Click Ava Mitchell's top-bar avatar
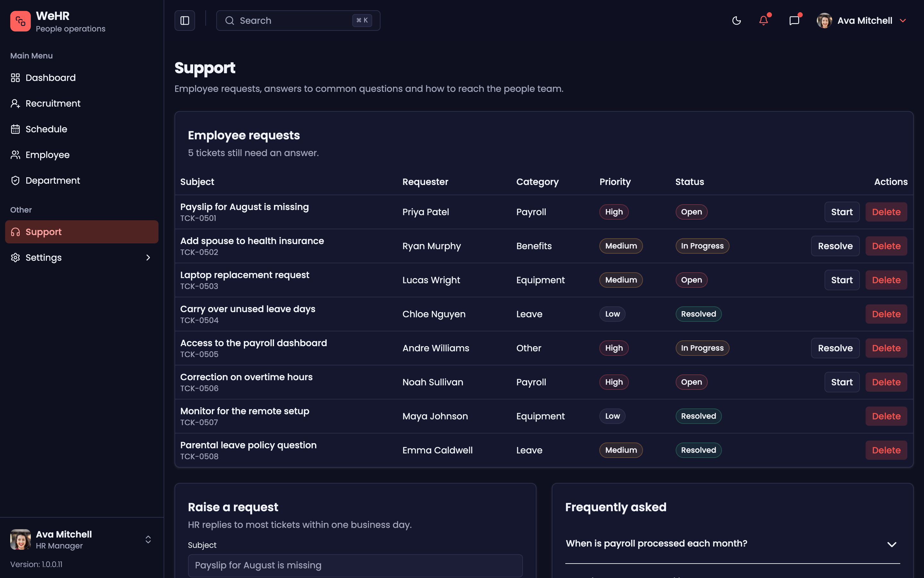 coord(824,21)
